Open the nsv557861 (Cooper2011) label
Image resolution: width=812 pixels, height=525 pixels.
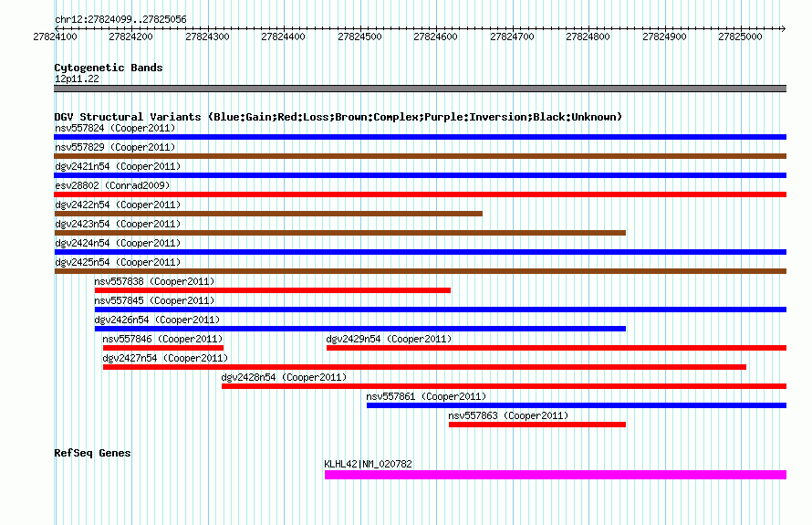pos(426,396)
